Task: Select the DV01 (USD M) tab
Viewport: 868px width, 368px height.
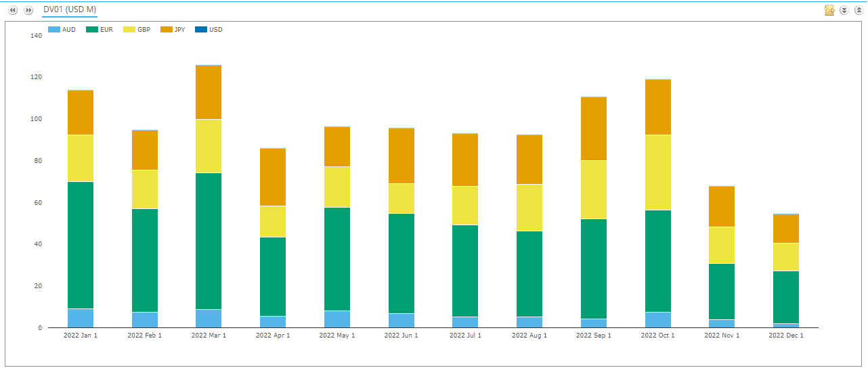Action: click(x=70, y=9)
